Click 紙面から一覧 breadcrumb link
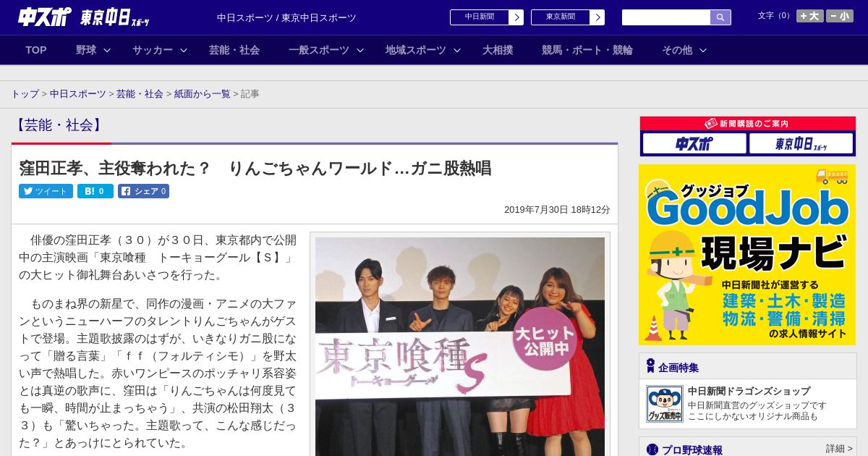 (x=203, y=94)
